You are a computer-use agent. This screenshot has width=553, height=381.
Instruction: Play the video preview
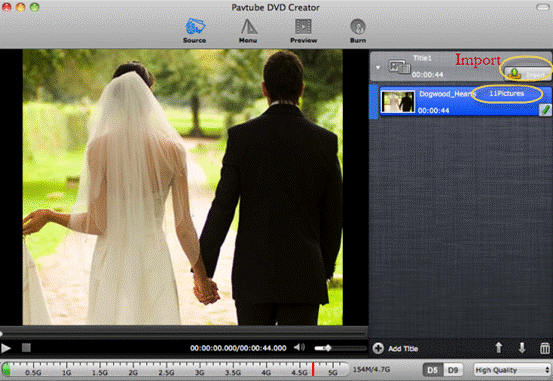point(6,348)
